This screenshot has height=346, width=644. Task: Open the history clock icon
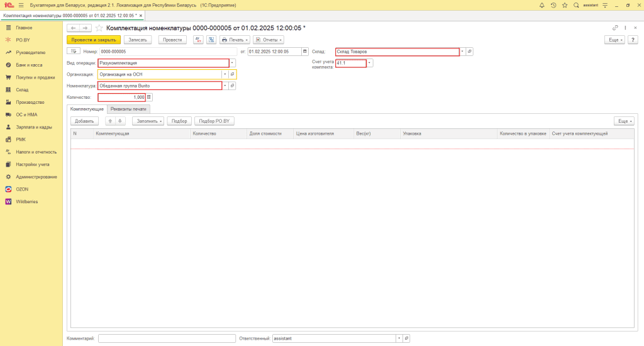tap(553, 5)
